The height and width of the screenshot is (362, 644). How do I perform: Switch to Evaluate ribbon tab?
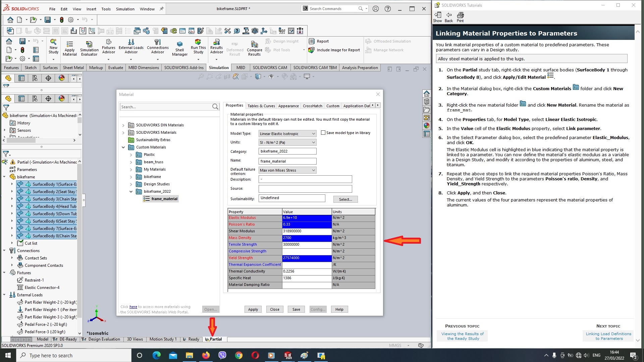click(x=116, y=68)
